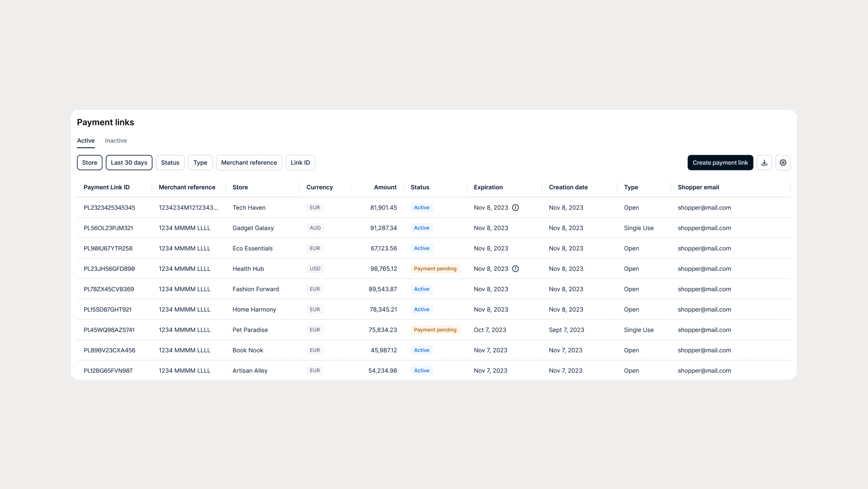
Task: Open the table settings gear icon
Action: click(783, 163)
